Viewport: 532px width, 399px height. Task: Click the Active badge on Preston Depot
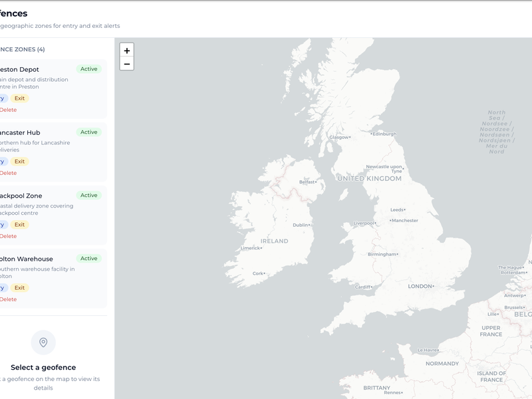(88, 69)
